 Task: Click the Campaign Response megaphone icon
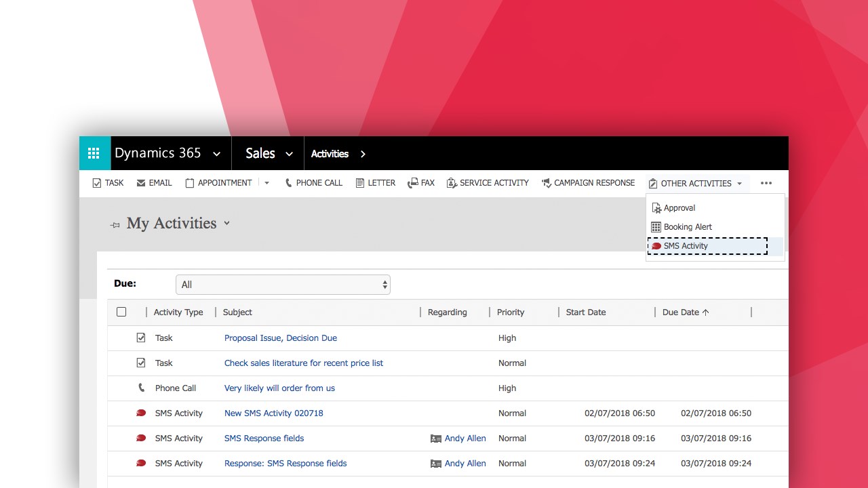point(546,183)
